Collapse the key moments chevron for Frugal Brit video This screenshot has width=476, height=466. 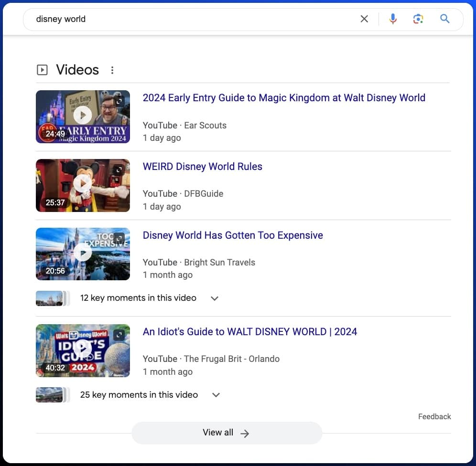click(216, 395)
